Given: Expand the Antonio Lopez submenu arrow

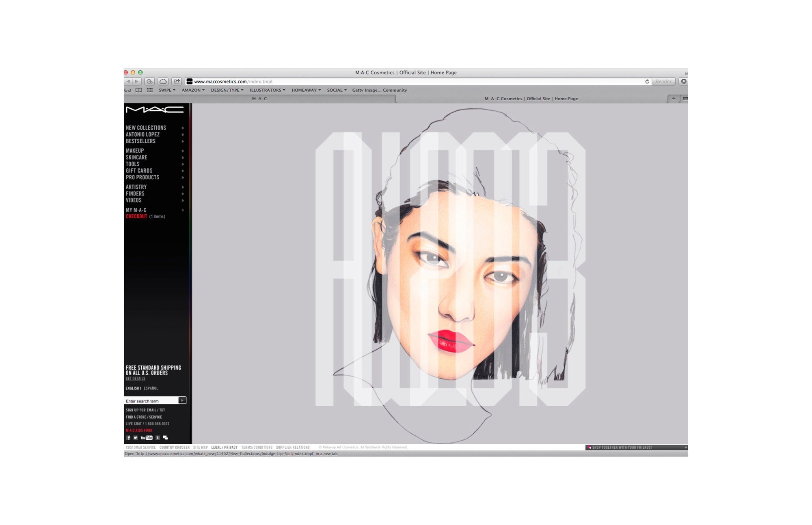Looking at the screenshot, I should click(x=183, y=135).
